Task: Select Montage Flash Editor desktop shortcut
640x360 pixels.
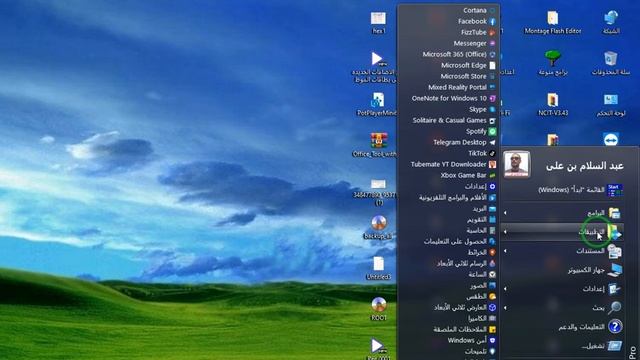Action: (x=553, y=22)
